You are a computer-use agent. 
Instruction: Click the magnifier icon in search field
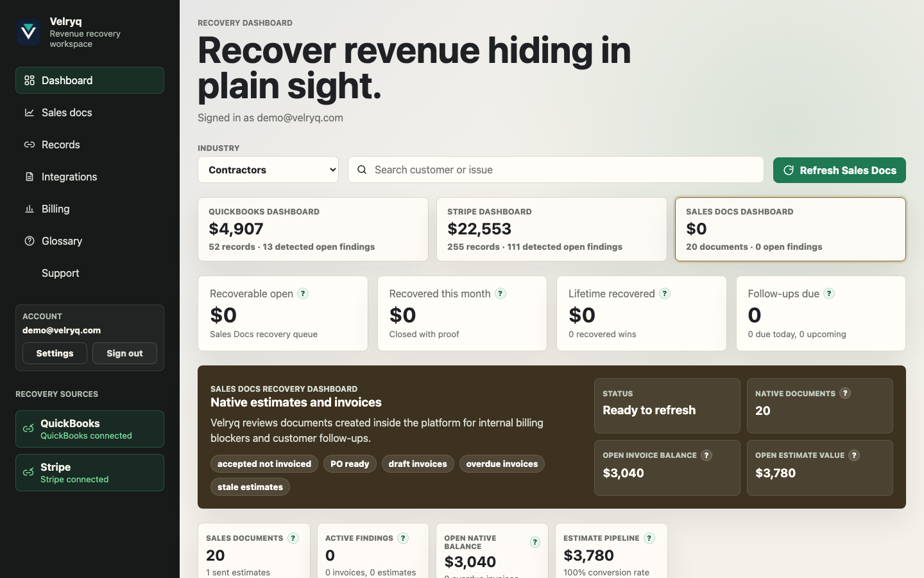pos(362,170)
